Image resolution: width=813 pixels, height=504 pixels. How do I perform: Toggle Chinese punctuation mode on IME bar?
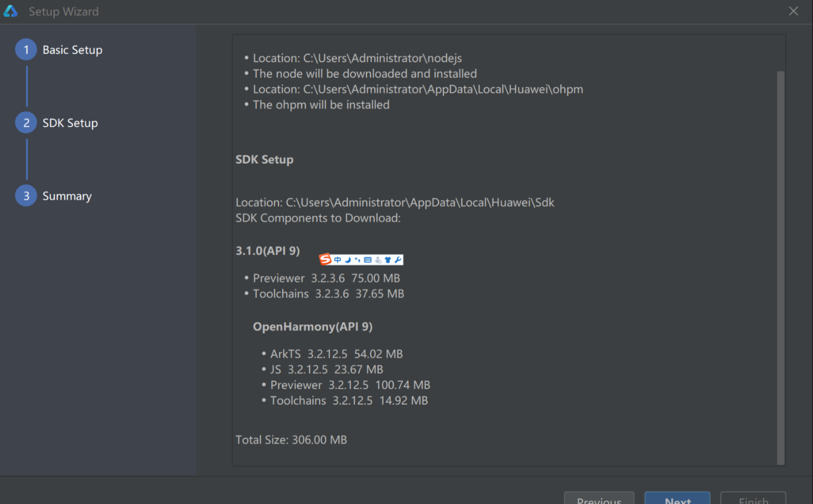click(x=358, y=260)
